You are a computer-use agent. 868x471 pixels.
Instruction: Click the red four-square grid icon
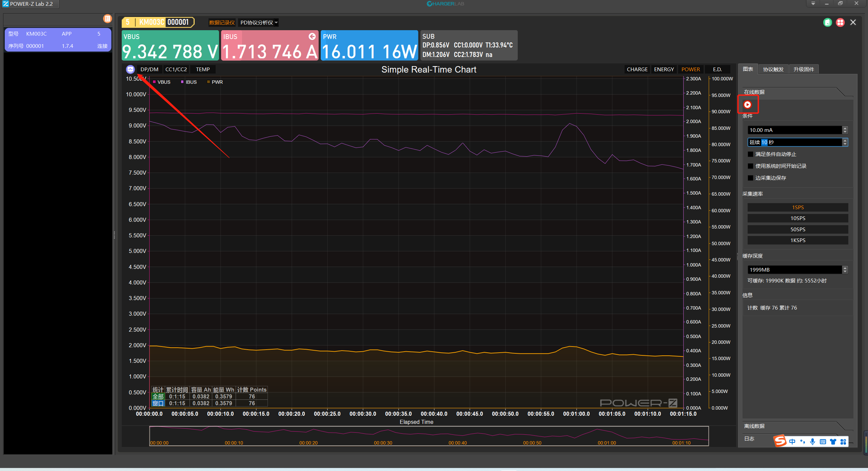click(840, 23)
